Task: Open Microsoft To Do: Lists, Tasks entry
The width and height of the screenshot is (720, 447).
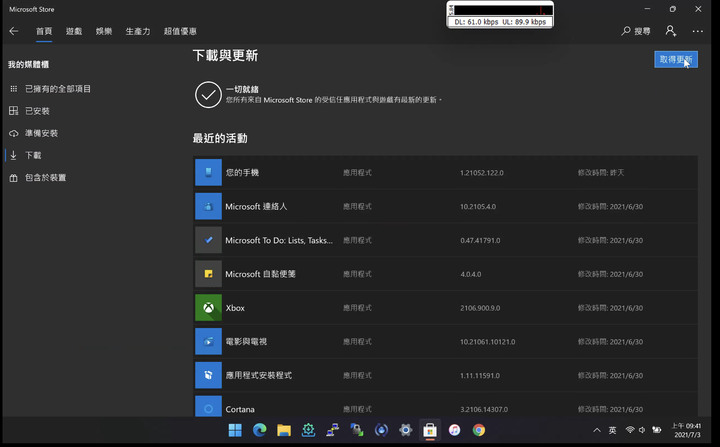Action: point(279,240)
